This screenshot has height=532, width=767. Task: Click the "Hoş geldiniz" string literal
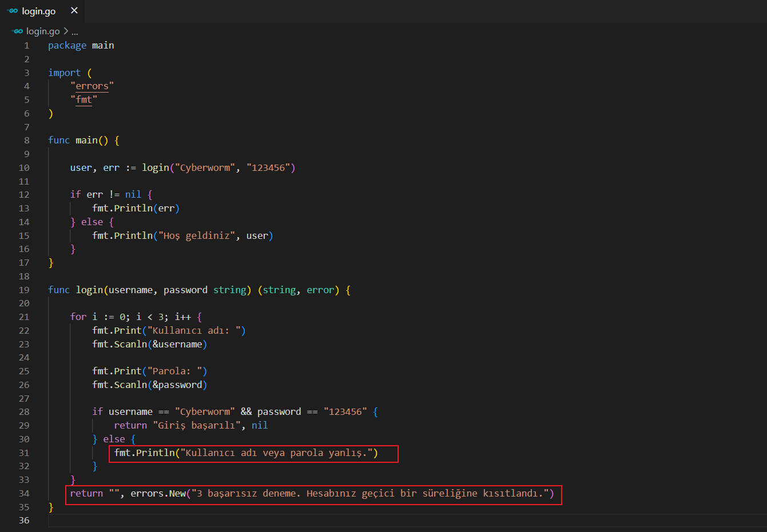[x=197, y=236]
